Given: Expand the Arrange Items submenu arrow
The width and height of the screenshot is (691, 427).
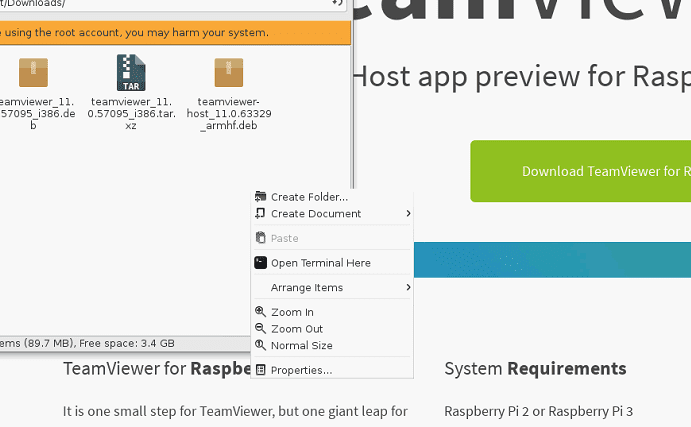Looking at the screenshot, I should pos(407,288).
